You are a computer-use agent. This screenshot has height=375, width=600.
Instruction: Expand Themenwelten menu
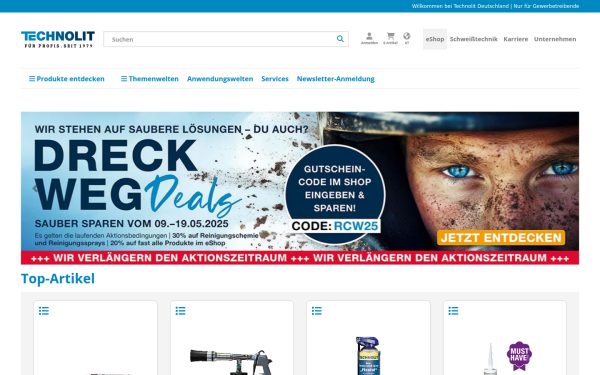click(x=150, y=79)
